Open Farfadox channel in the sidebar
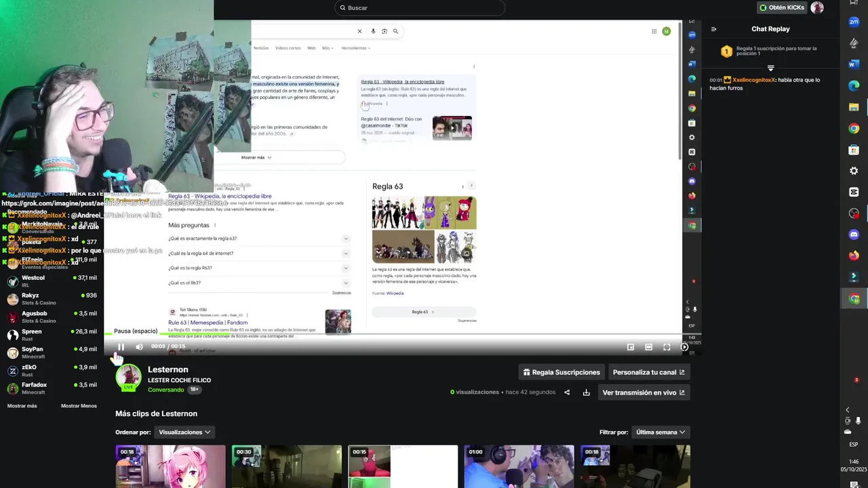Viewport: 868px width, 488px height. pos(52,388)
